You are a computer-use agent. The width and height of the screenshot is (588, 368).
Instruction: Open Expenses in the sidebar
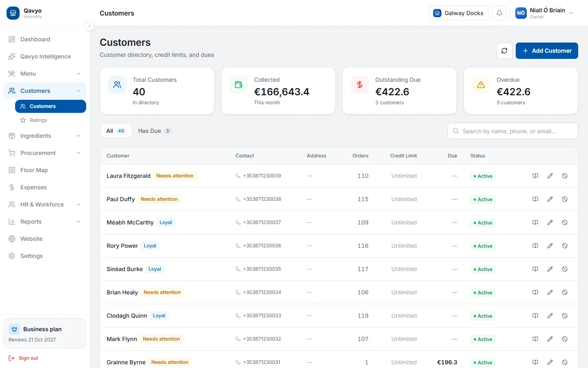(45, 187)
